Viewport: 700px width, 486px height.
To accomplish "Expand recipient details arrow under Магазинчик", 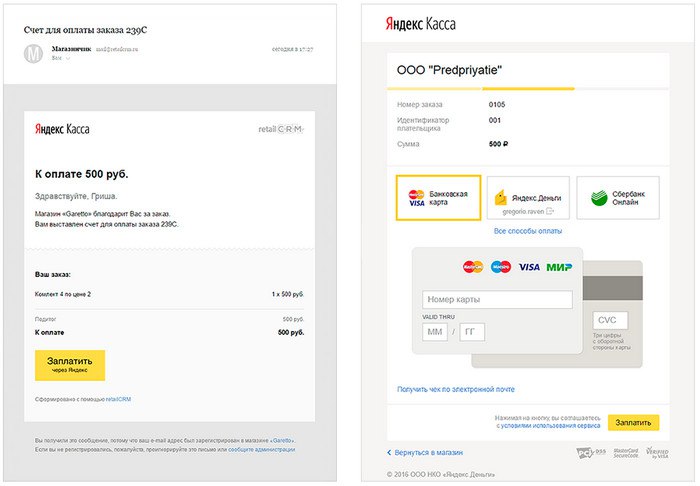I will [68, 58].
